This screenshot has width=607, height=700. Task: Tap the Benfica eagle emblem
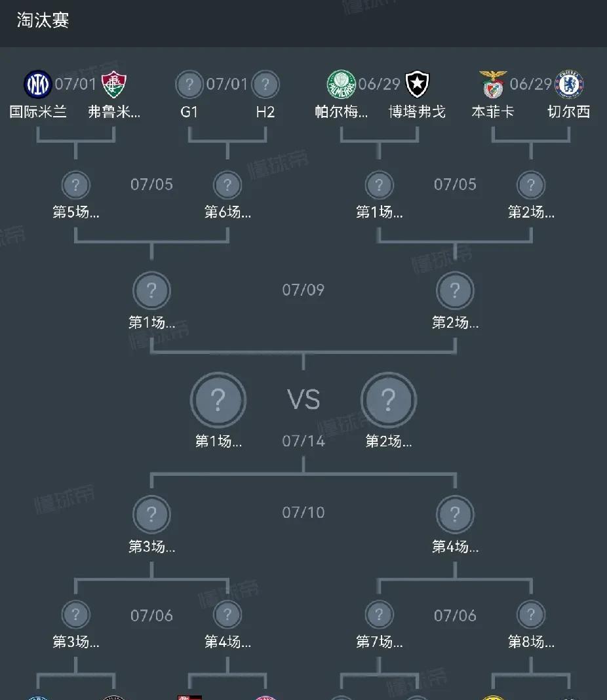[x=493, y=85]
